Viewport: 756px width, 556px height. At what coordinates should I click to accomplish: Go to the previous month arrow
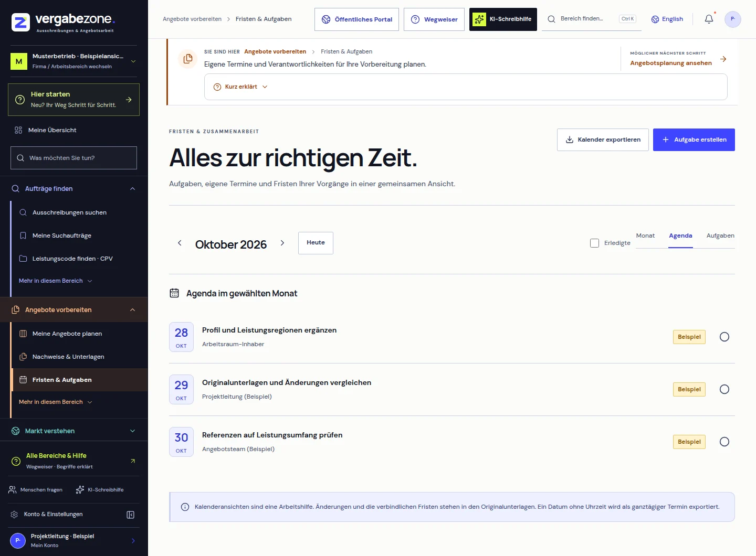tap(180, 243)
